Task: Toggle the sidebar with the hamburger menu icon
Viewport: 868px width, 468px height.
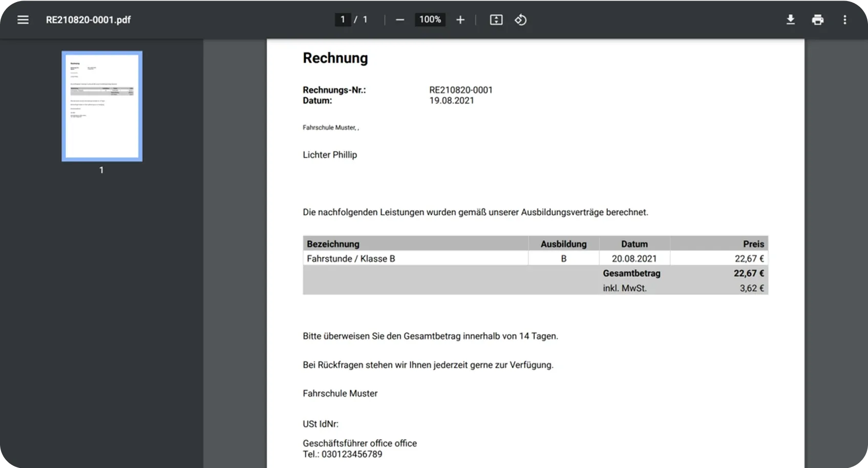Action: 23,20
